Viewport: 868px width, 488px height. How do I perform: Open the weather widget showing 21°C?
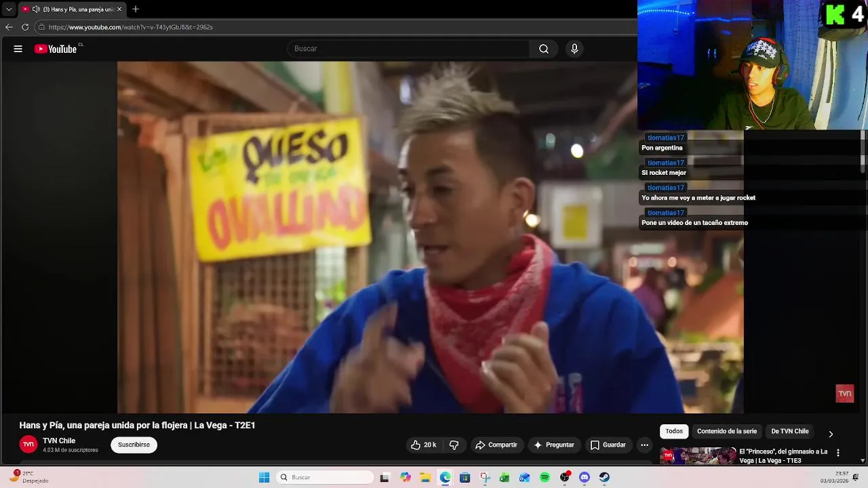pos(28,476)
